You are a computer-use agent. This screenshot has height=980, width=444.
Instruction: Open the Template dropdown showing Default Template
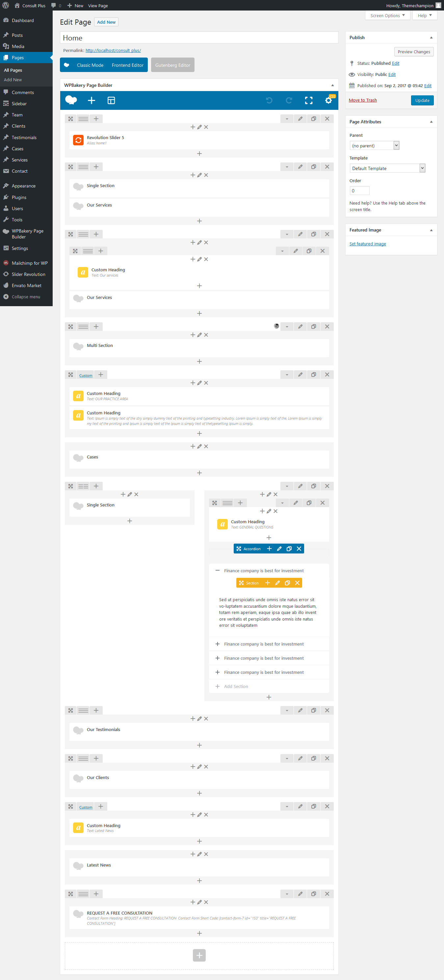pos(387,168)
